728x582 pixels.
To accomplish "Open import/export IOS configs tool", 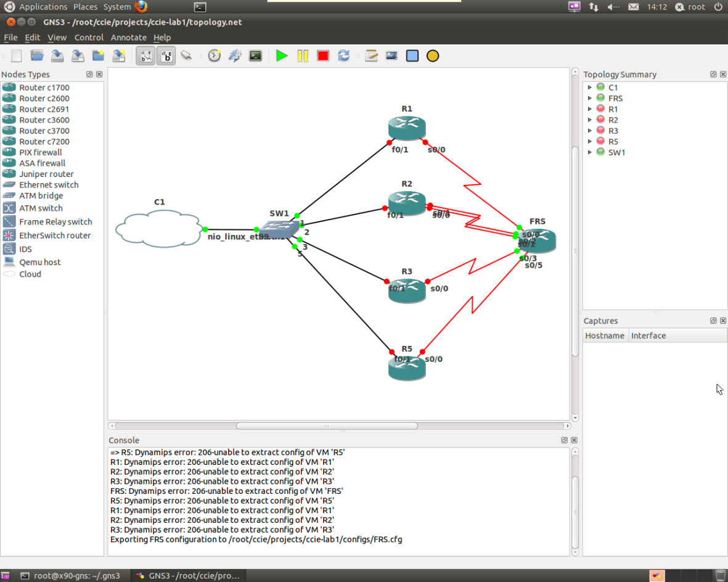I will coord(235,55).
